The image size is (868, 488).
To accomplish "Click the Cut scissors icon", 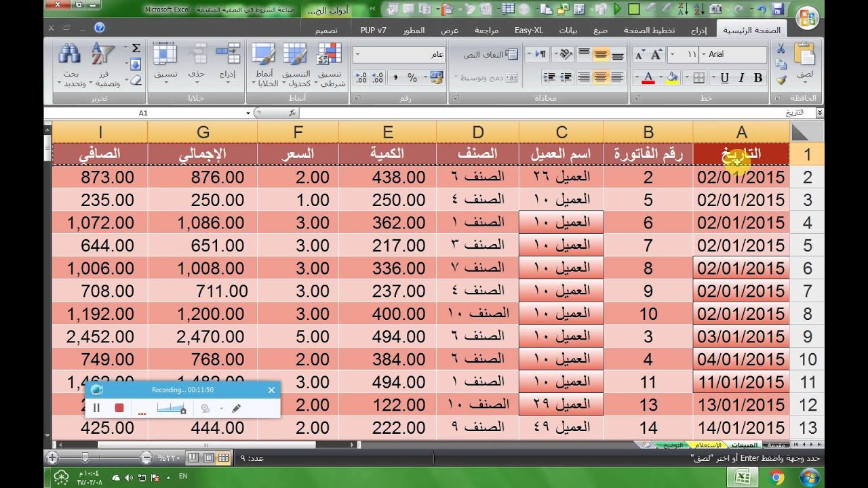I will click(x=781, y=49).
